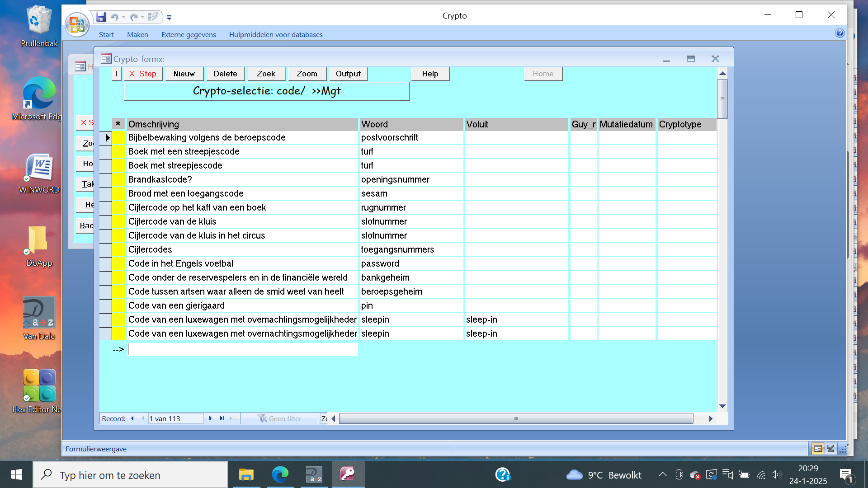Click the yellow box next to Cijfercodes row
The image size is (868, 488).
118,249
